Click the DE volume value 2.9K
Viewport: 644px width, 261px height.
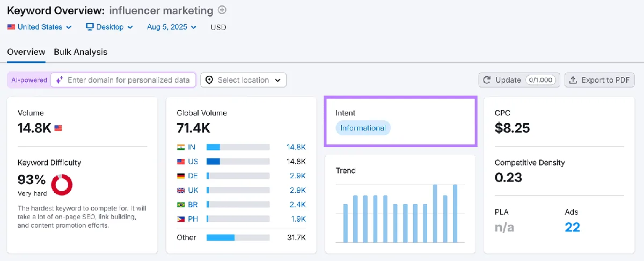click(x=297, y=176)
